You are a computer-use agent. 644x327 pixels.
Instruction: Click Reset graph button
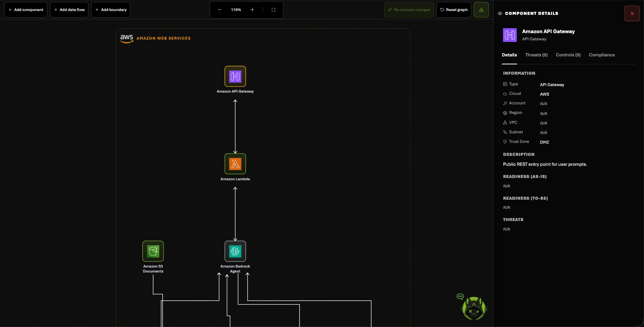point(454,10)
